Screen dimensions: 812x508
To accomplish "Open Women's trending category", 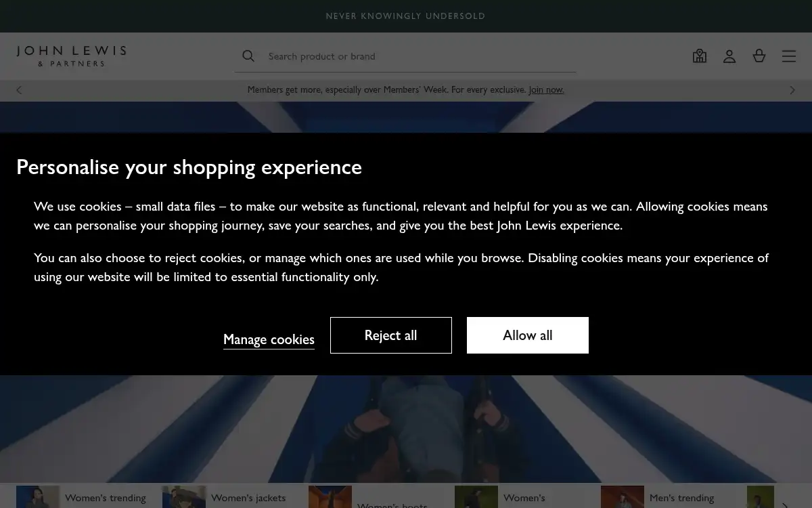I will (81, 498).
